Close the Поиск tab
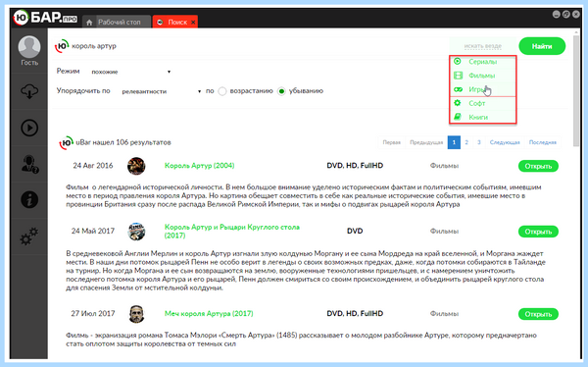588x367 pixels. click(193, 23)
